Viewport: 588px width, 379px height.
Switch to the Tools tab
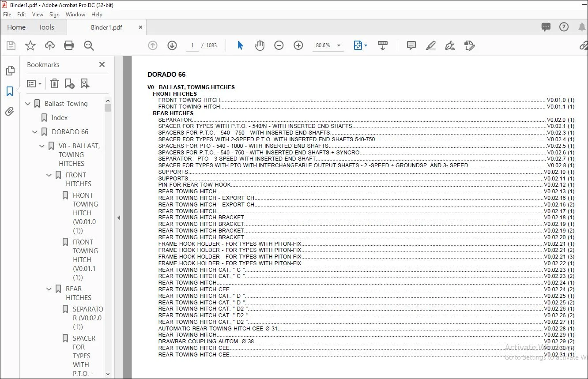point(46,27)
